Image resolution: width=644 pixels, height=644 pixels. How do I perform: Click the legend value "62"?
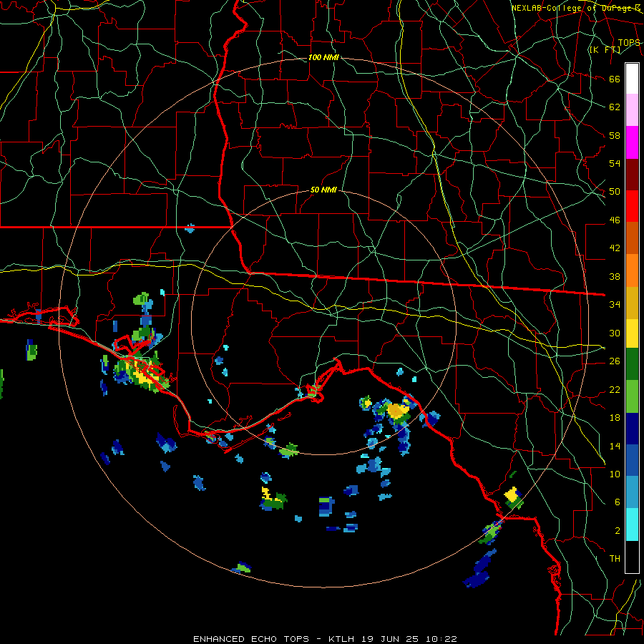point(615,107)
